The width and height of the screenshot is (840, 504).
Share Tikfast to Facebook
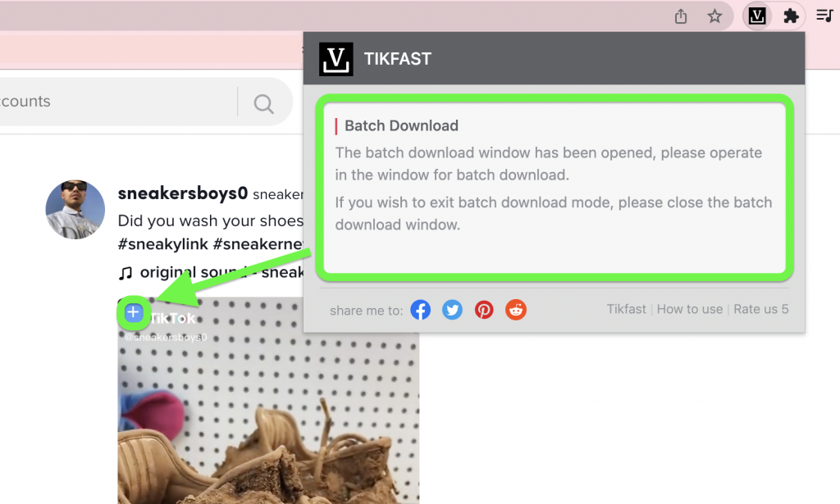tap(421, 310)
